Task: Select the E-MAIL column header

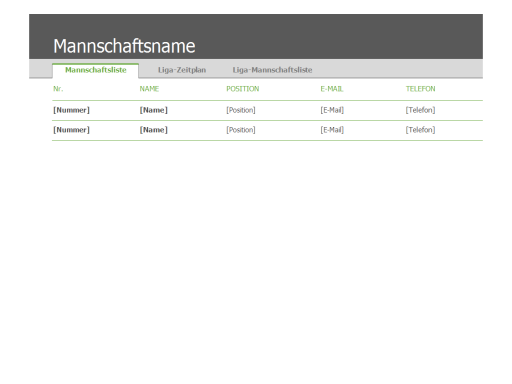Action: (x=332, y=89)
